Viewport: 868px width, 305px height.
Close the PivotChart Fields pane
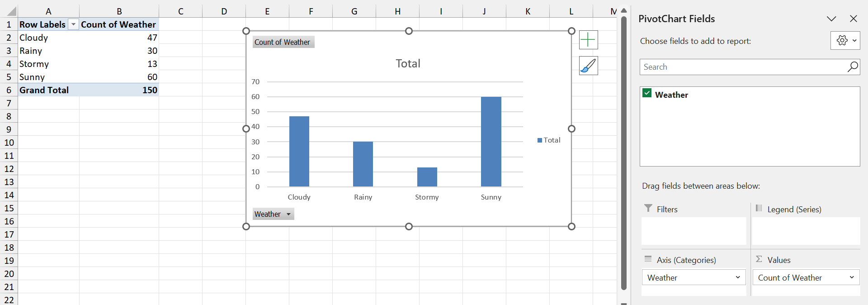click(853, 19)
